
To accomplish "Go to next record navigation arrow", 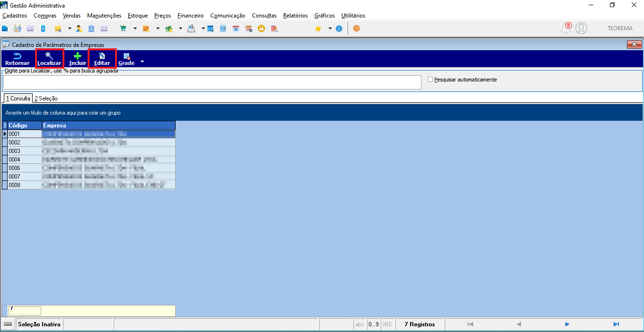I will coord(567,324).
